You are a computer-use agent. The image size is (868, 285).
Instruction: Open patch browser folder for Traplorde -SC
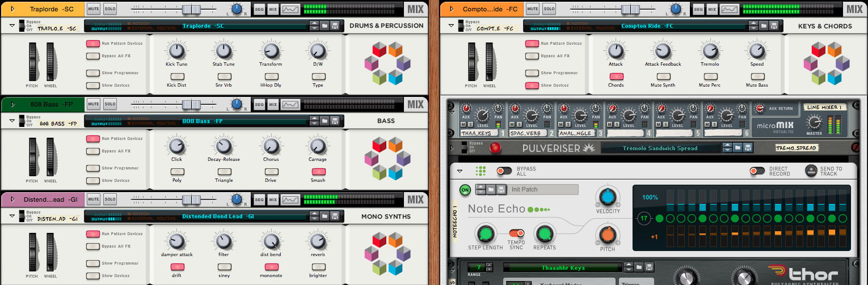[x=325, y=25]
